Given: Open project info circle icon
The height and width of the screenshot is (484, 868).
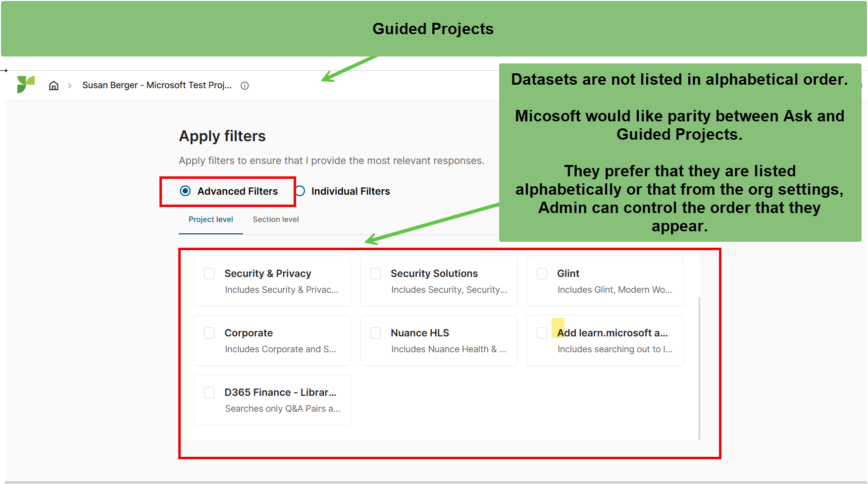Looking at the screenshot, I should [245, 86].
